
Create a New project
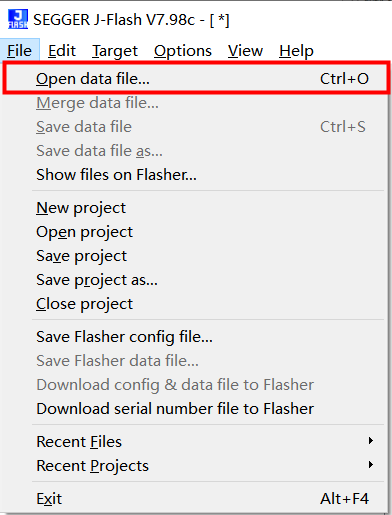196,208
